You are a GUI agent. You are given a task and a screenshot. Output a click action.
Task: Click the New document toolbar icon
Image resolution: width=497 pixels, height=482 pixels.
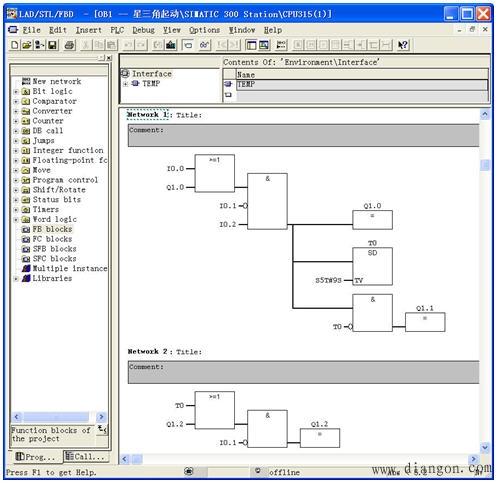coord(15,45)
